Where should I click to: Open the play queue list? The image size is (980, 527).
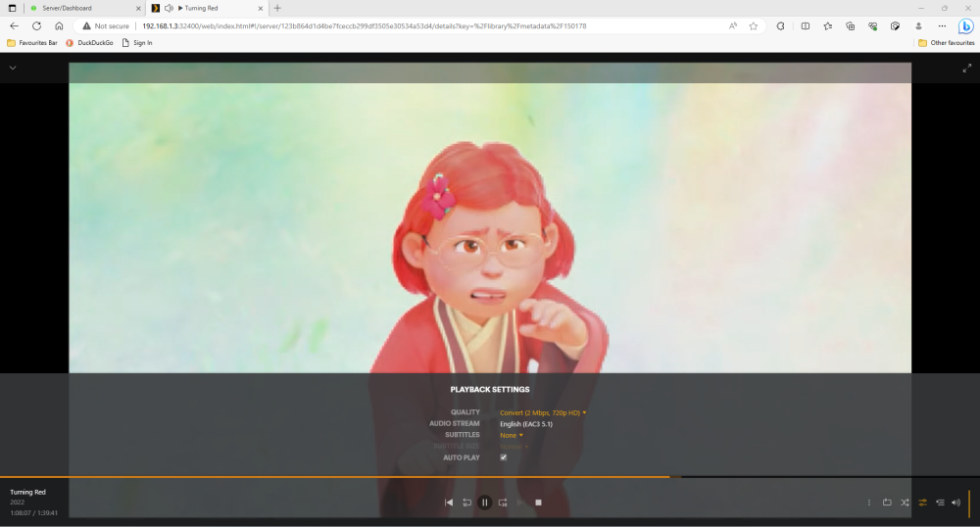[x=940, y=503]
